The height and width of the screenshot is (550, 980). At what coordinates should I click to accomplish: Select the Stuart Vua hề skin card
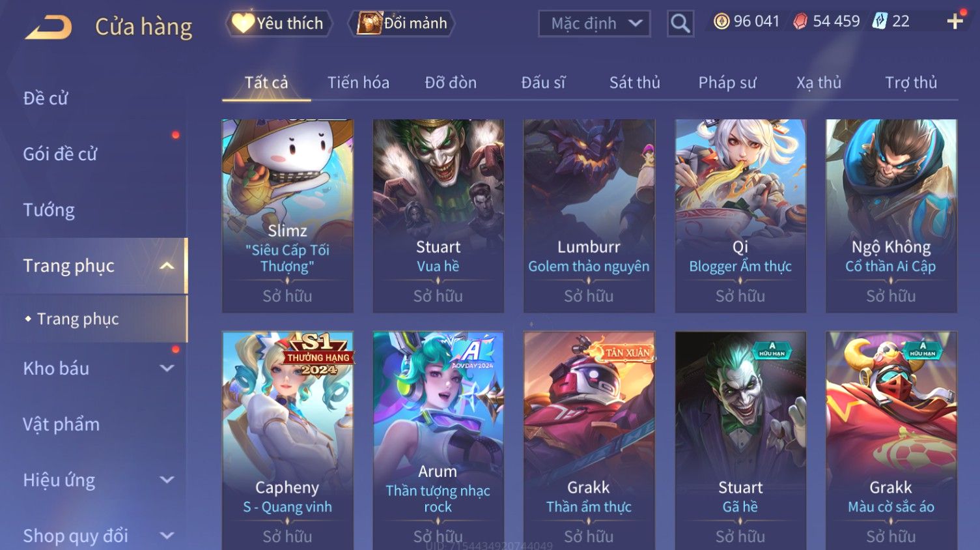(x=438, y=216)
